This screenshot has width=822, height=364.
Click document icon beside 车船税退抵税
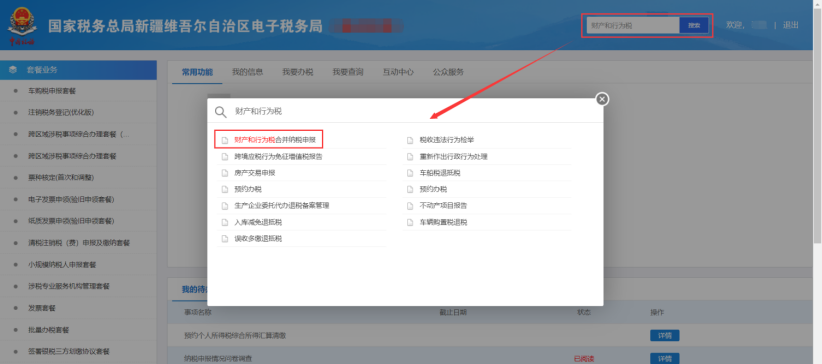410,173
